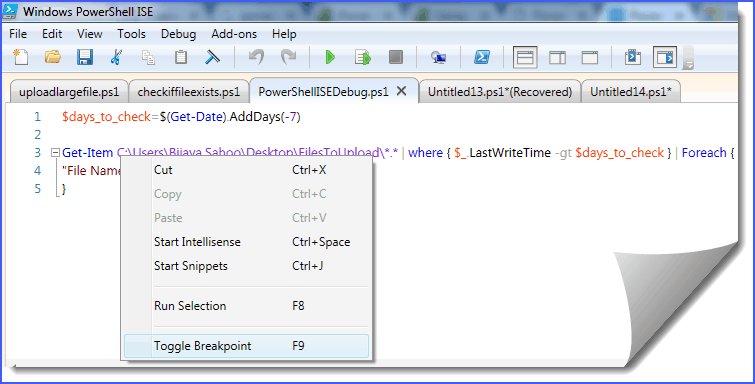Open the Help menu

(284, 34)
